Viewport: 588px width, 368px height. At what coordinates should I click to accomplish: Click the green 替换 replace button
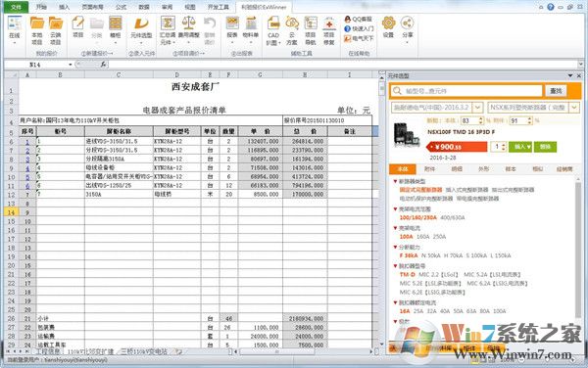pos(545,147)
